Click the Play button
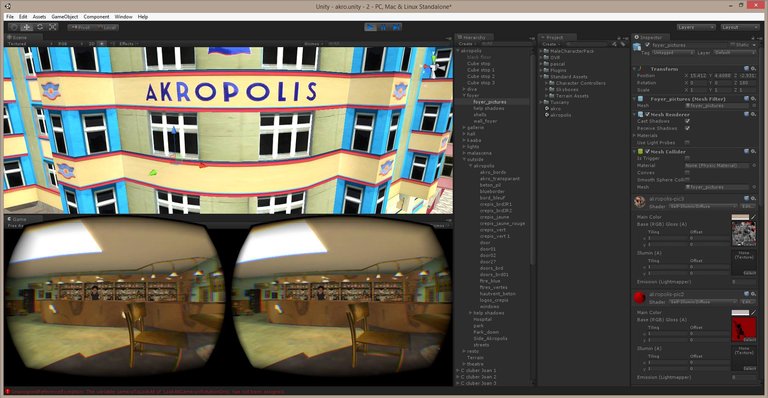Viewport: 768px width, 398px height. pyautogui.click(x=371, y=27)
